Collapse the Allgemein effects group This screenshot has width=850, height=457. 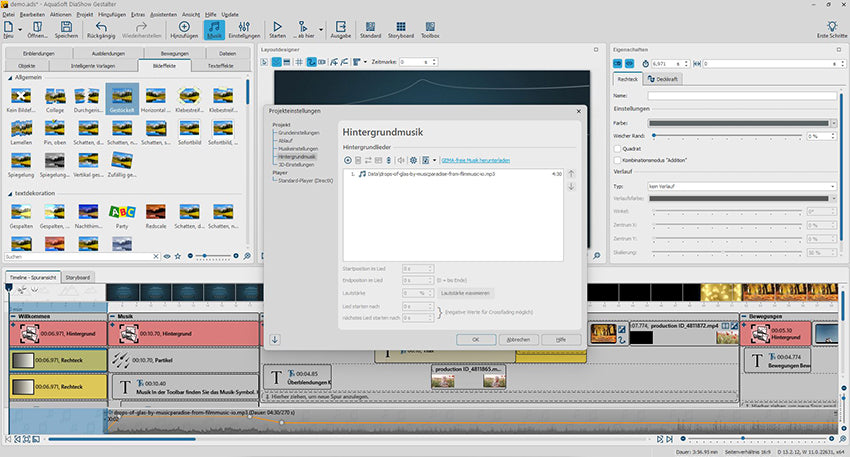point(11,77)
